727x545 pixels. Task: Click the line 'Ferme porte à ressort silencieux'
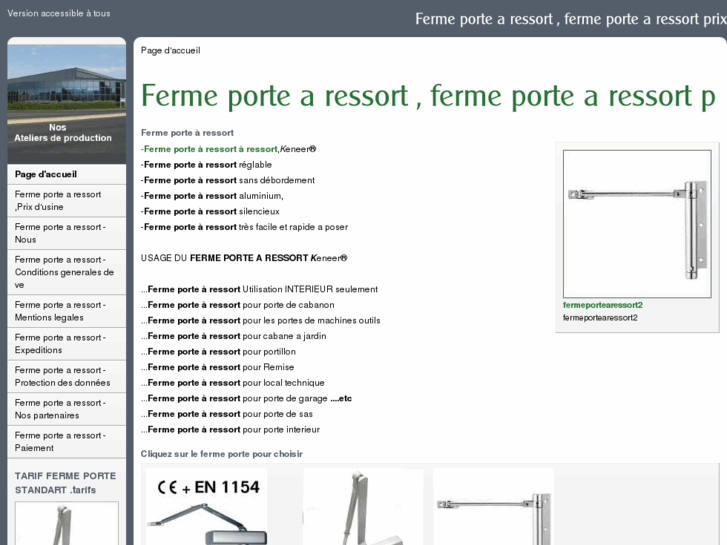[210, 212]
